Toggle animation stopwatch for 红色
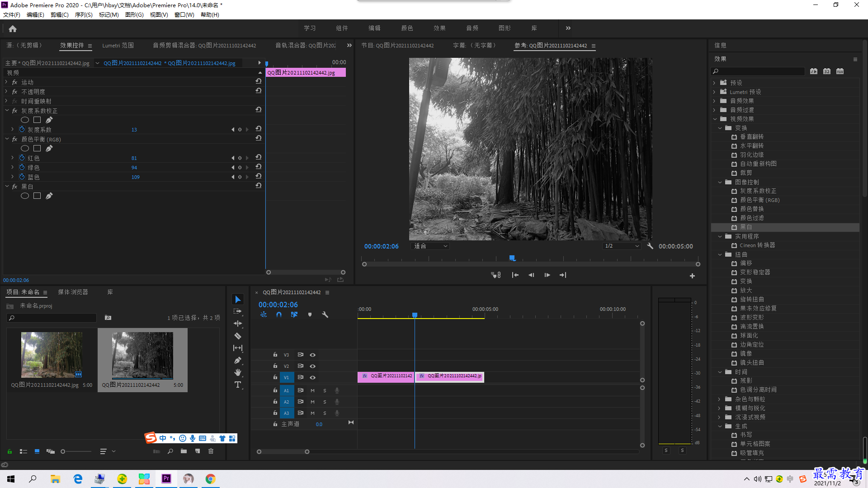This screenshot has width=868, height=488. [x=22, y=158]
